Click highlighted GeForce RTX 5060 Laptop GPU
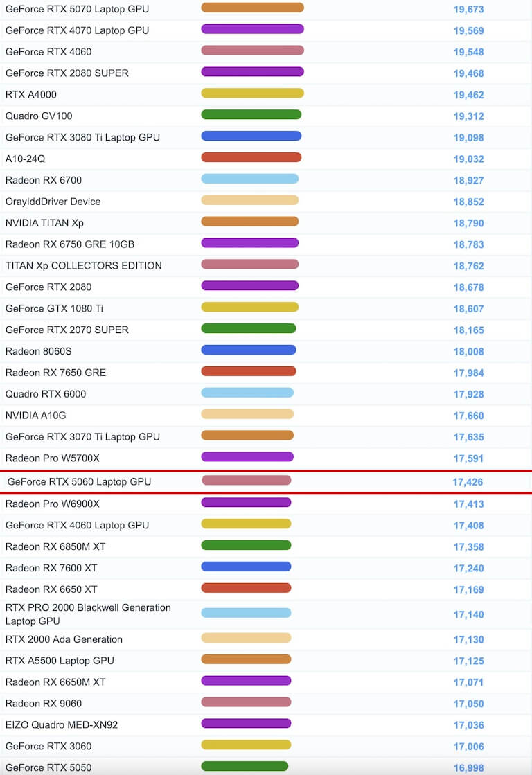 tap(79, 481)
